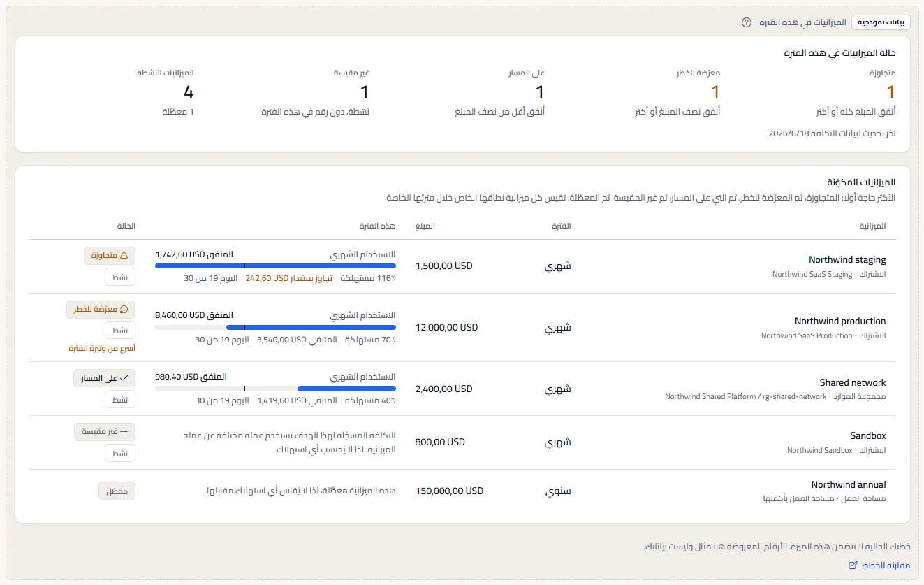Click نشط tag in Sandbox row
The image size is (924, 585).
coord(120,453)
